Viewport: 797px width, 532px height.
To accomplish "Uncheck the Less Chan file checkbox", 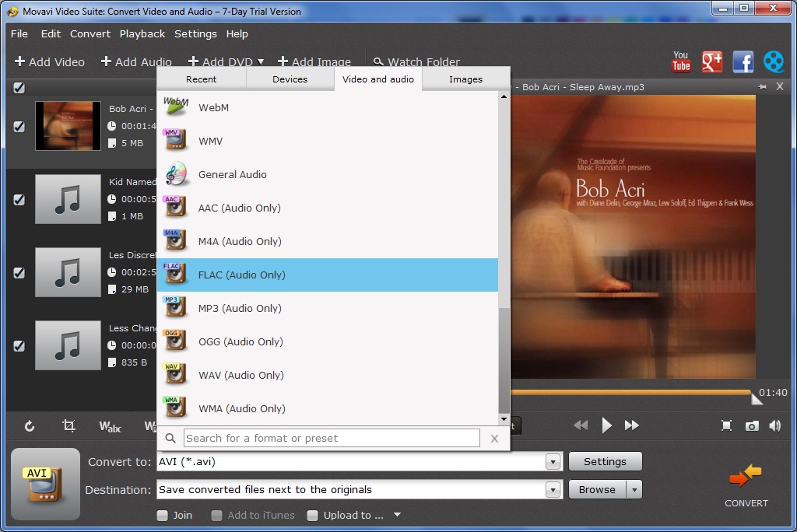I will 19,345.
